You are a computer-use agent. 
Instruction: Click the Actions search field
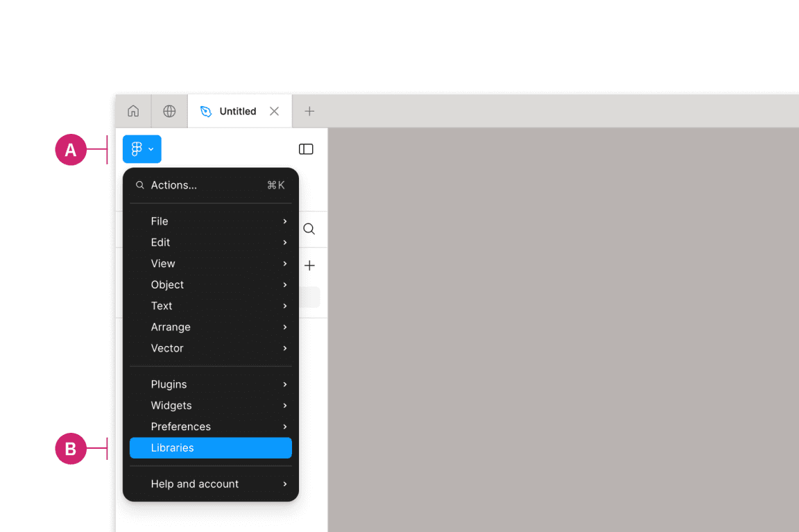pyautogui.click(x=210, y=185)
